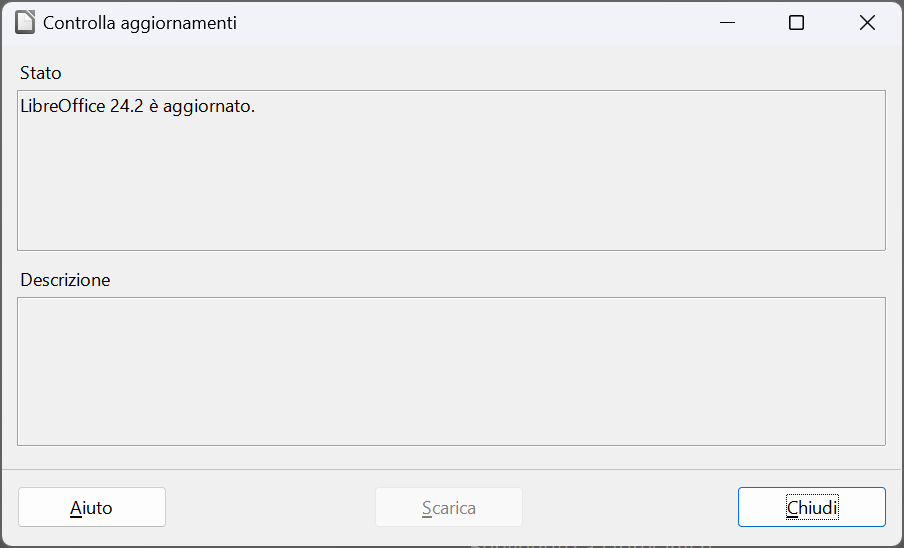Viewport: 904px width, 548px height.
Task: Click the separator line above the buttons
Action: [451, 470]
